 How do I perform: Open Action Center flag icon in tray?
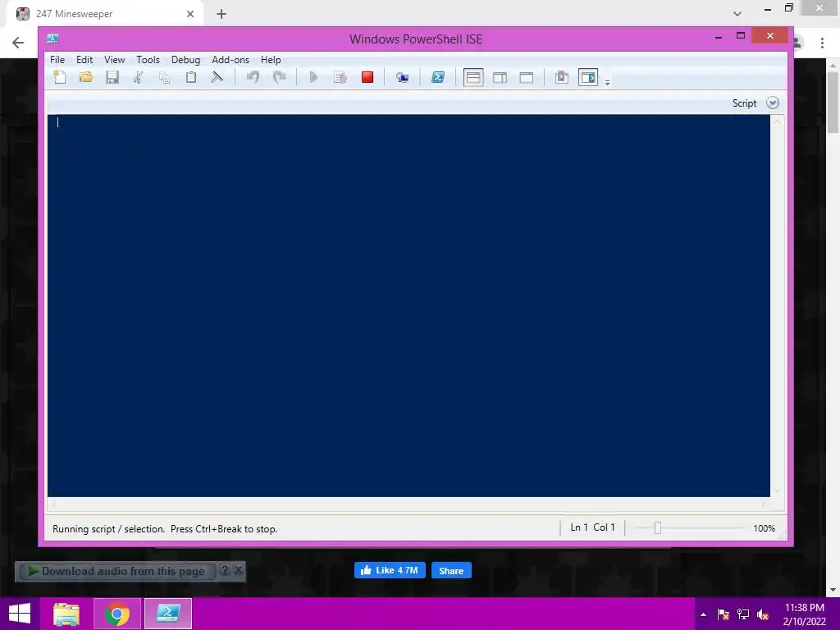coord(724,614)
